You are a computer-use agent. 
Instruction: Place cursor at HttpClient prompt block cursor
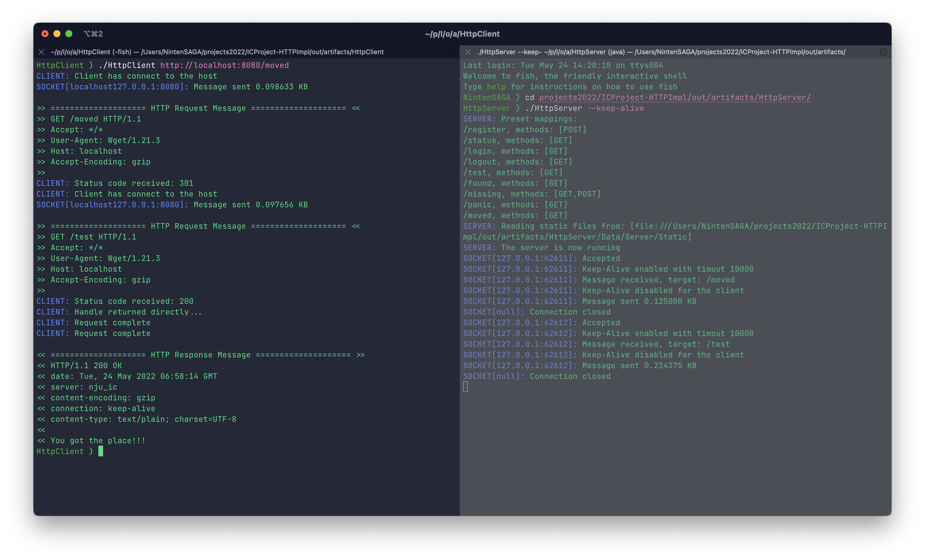click(x=101, y=451)
